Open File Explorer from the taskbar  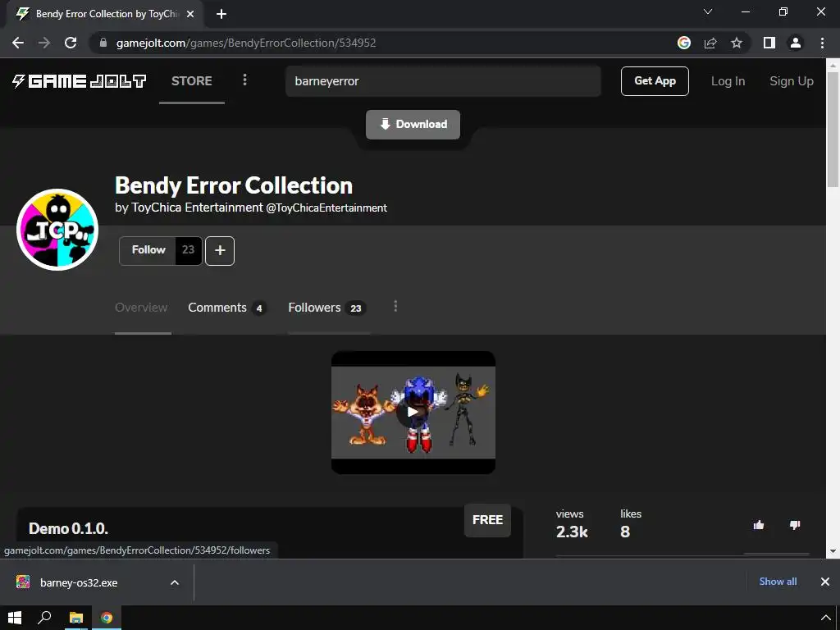(75, 618)
